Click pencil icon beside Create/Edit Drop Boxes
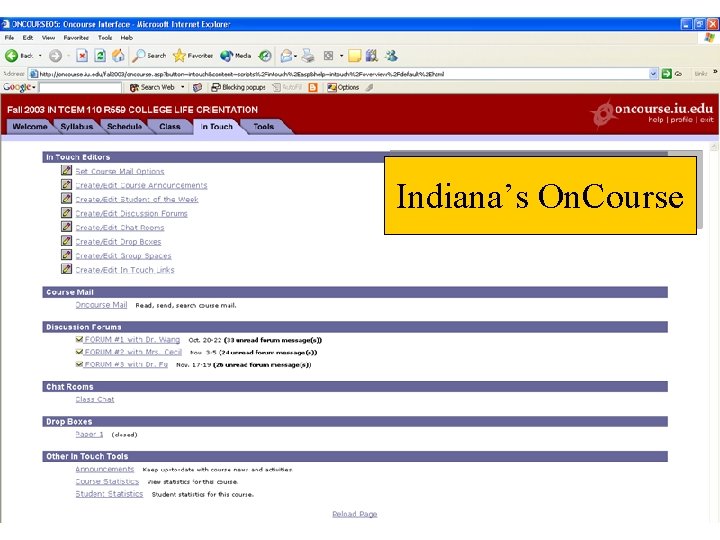 67,241
